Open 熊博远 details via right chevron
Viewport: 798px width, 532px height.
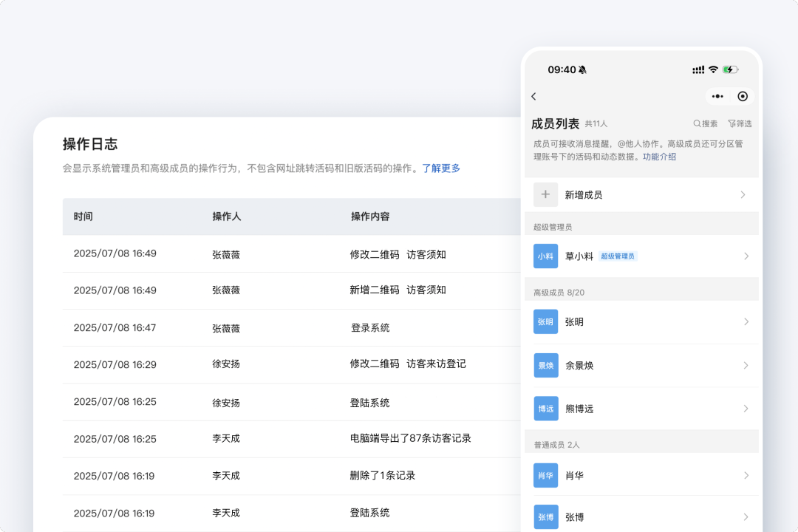(x=746, y=409)
